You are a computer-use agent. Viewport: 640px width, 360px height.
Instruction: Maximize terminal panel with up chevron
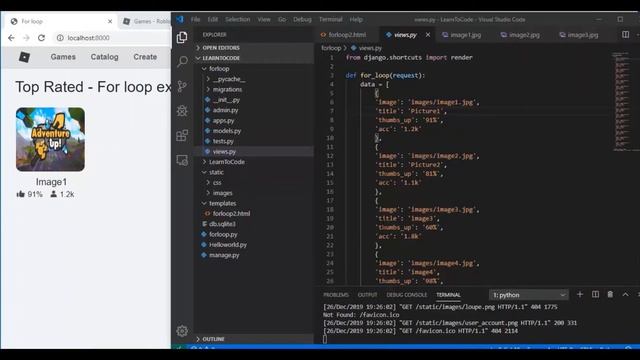pos(625,294)
